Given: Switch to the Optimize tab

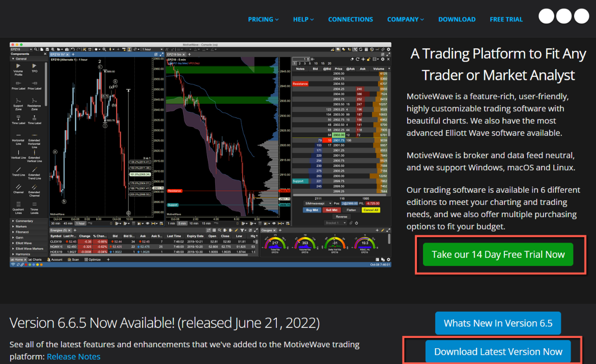Looking at the screenshot, I should click(x=92, y=260).
